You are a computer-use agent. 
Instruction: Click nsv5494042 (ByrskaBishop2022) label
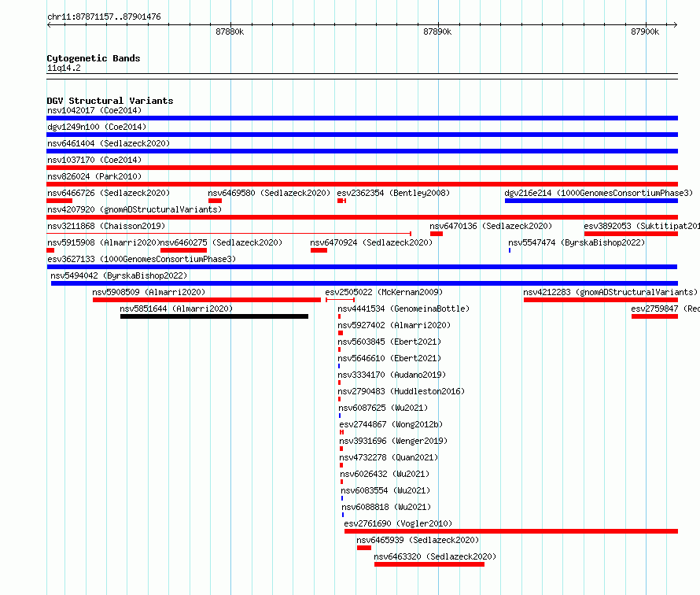(x=119, y=275)
